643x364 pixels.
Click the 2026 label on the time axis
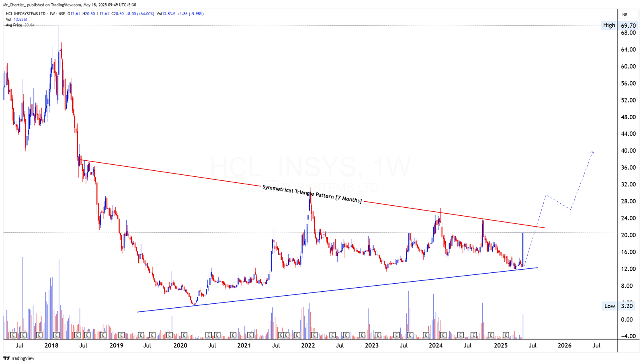coord(565,345)
